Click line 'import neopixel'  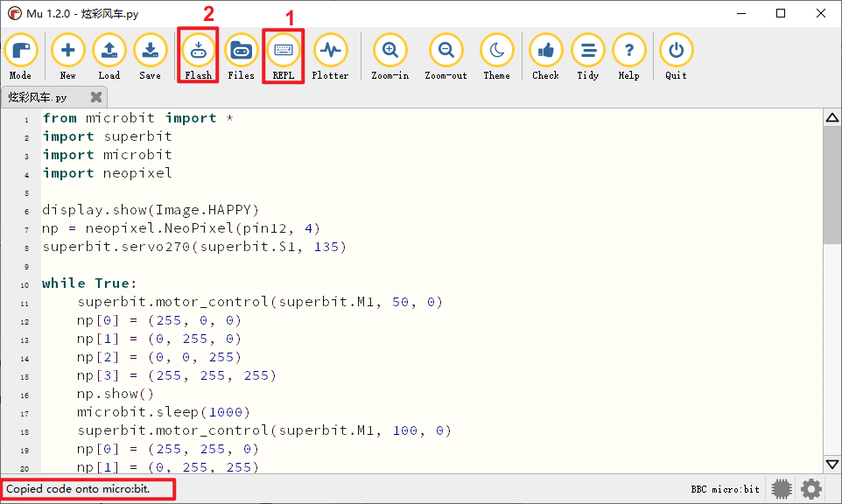click(x=108, y=173)
